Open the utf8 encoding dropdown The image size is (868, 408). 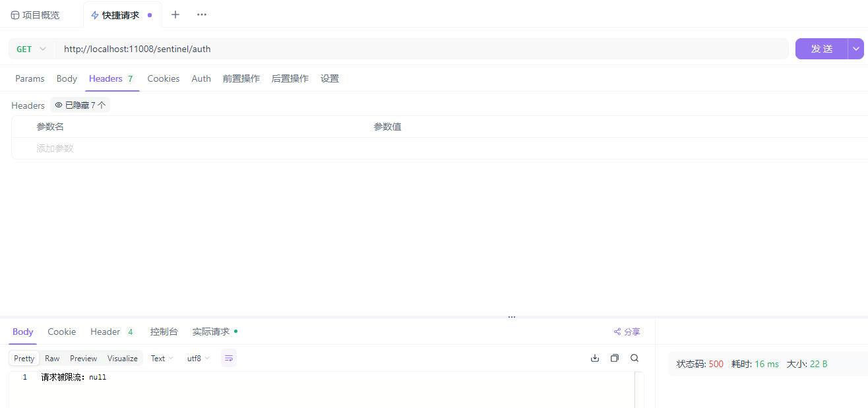pos(198,359)
